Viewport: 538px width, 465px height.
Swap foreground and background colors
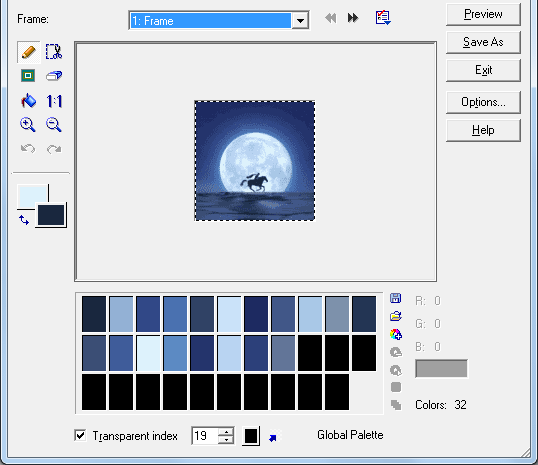pyautogui.click(x=24, y=220)
